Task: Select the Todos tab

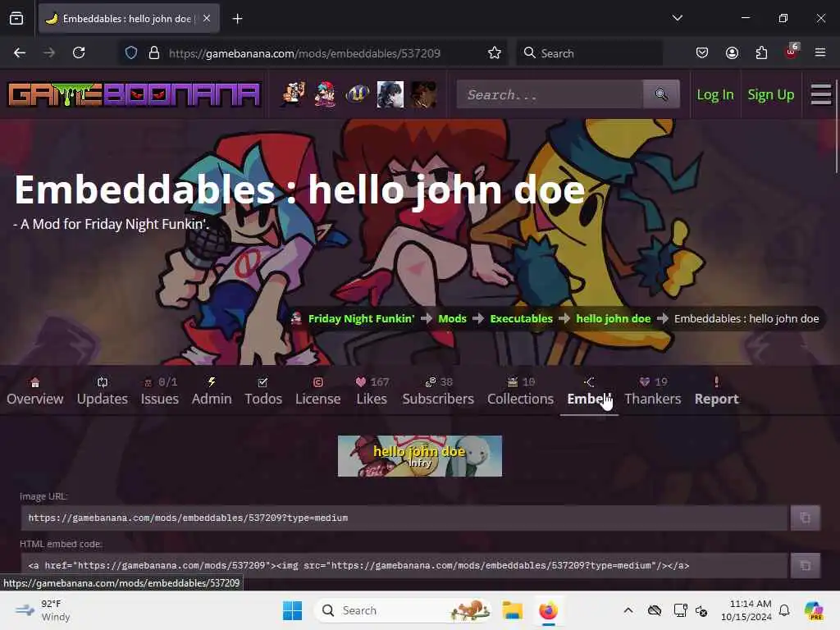Action: point(263,391)
